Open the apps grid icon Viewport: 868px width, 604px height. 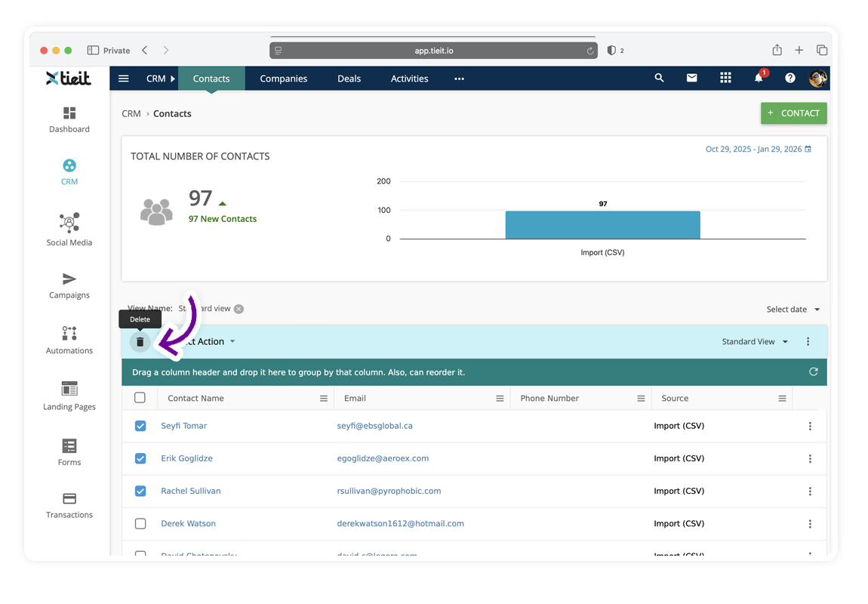(x=725, y=78)
